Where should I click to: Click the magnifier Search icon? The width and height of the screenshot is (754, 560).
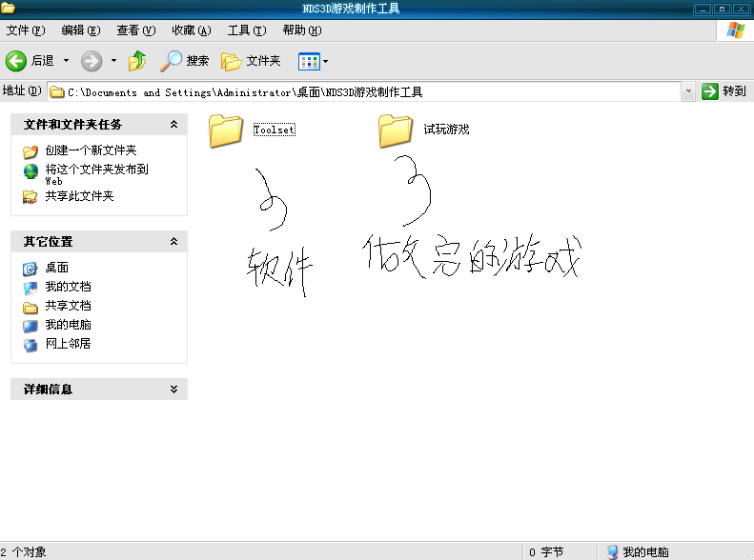point(171,61)
